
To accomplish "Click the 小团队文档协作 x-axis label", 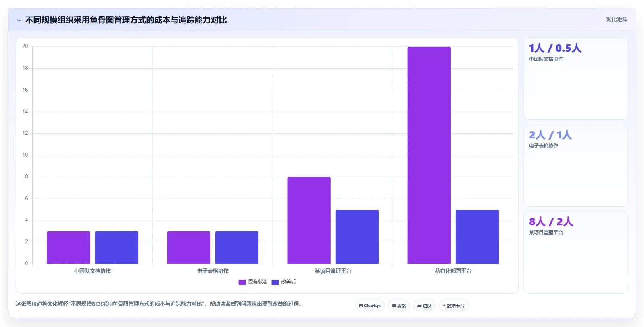I will 92,271.
